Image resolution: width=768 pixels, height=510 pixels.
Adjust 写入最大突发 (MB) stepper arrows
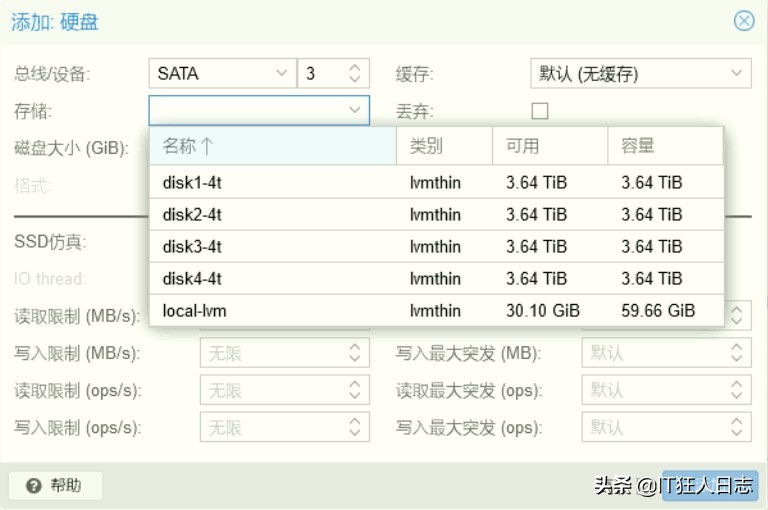click(737, 353)
